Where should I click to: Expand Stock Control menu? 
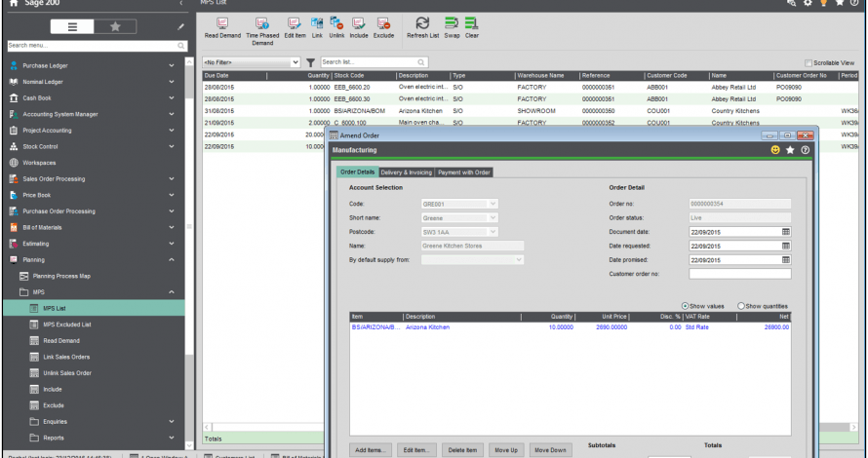(172, 146)
